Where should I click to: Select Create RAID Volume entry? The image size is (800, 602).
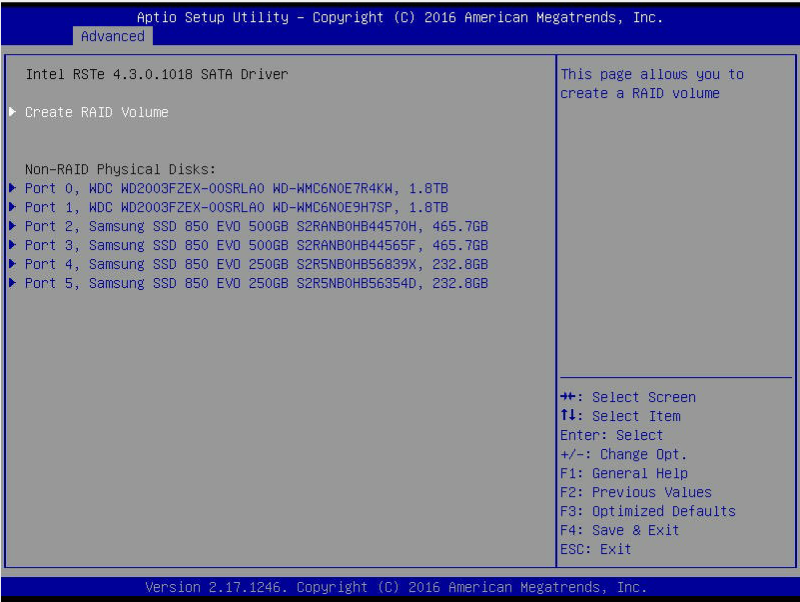(97, 112)
